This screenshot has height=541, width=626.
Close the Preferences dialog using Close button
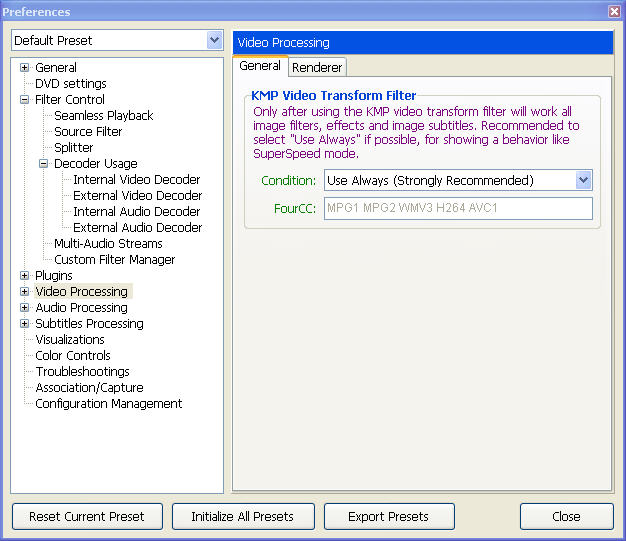point(566,517)
